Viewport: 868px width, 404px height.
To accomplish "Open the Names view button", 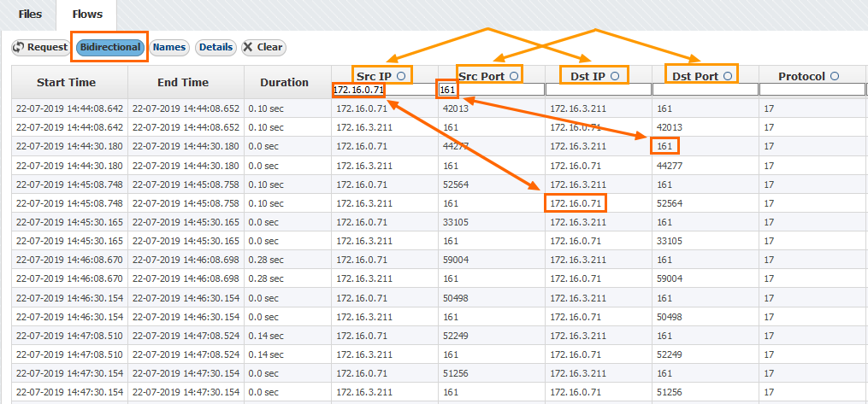I will tap(169, 48).
